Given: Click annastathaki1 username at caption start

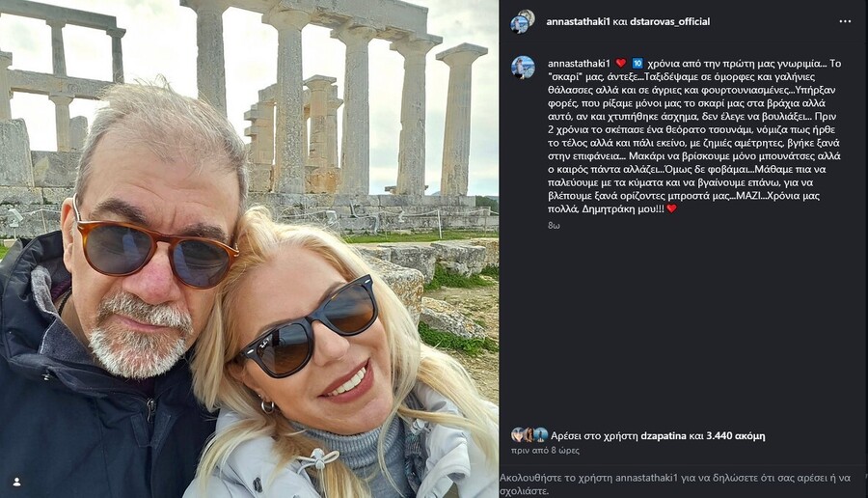Looking at the screenshot, I should (579, 64).
